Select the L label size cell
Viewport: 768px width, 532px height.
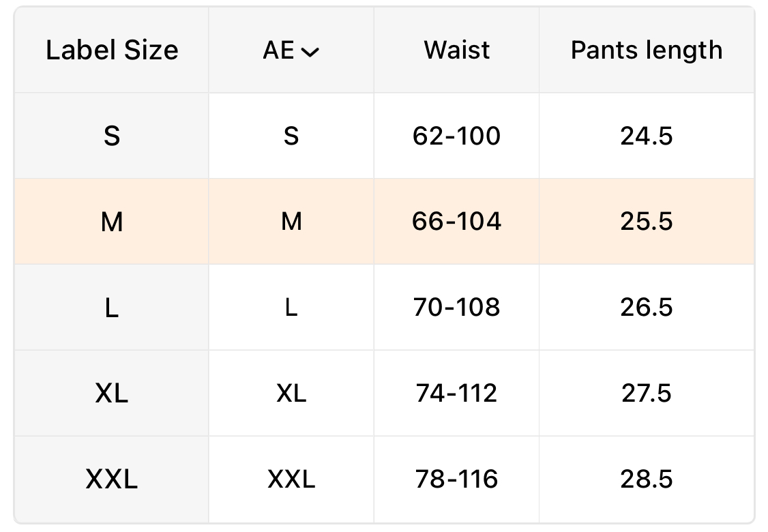112,308
